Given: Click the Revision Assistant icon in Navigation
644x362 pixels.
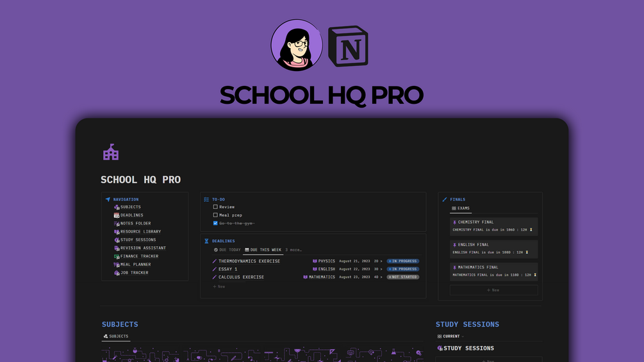Looking at the screenshot, I should [x=117, y=249].
